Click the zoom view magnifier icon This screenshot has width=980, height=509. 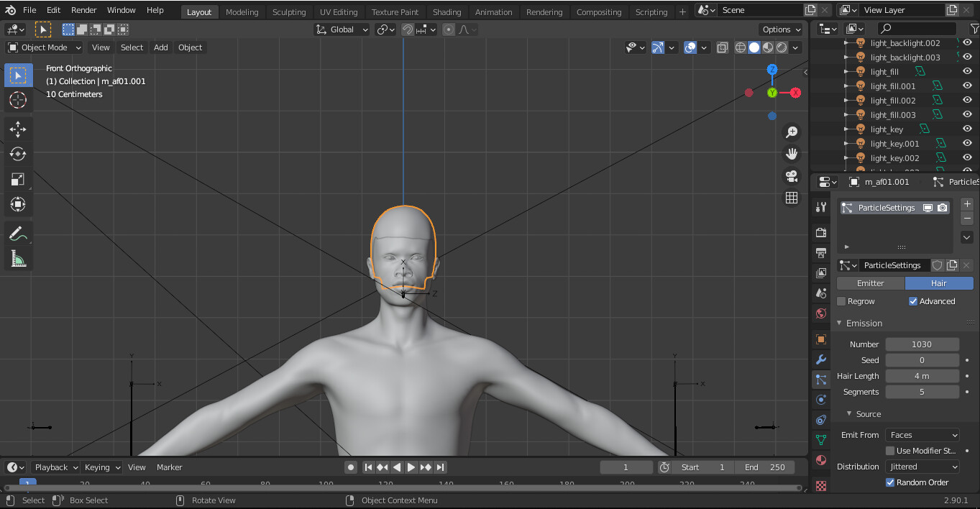pyautogui.click(x=792, y=132)
